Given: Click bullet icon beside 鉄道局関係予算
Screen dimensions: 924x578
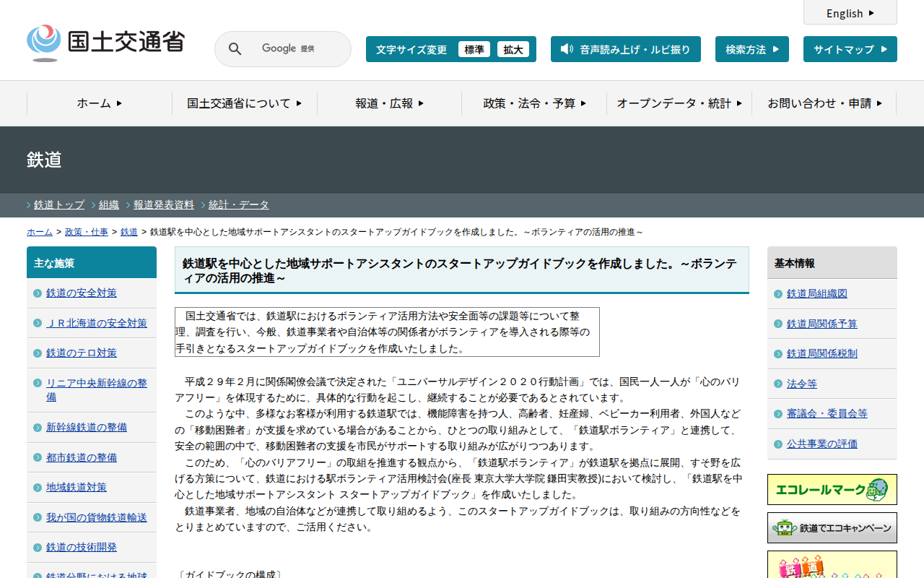Looking at the screenshot, I should coord(778,324).
